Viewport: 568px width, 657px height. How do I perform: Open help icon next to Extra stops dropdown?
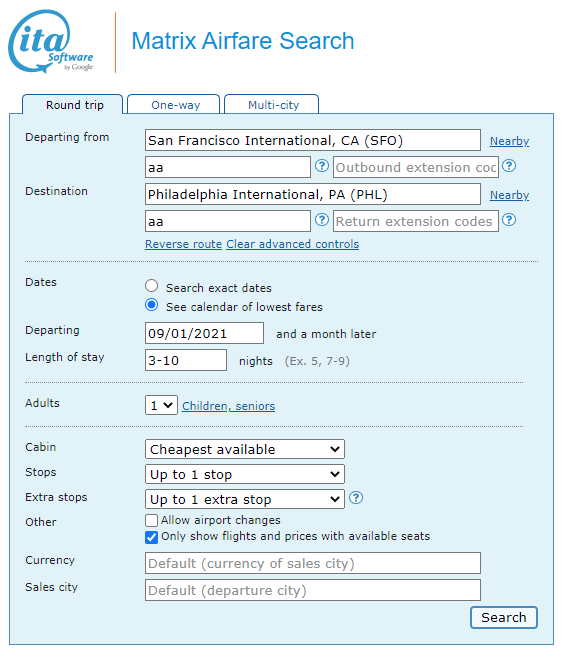coord(356,498)
